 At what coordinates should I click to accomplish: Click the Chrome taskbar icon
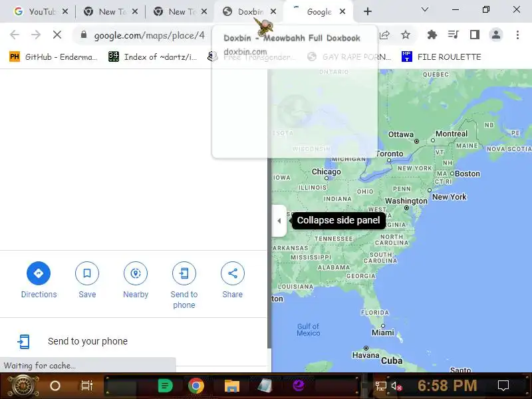coord(196,386)
